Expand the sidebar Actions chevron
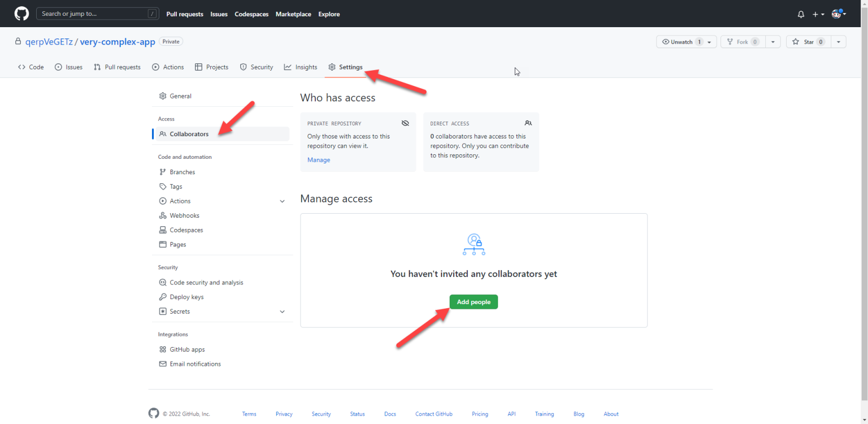The image size is (868, 424). coord(283,201)
